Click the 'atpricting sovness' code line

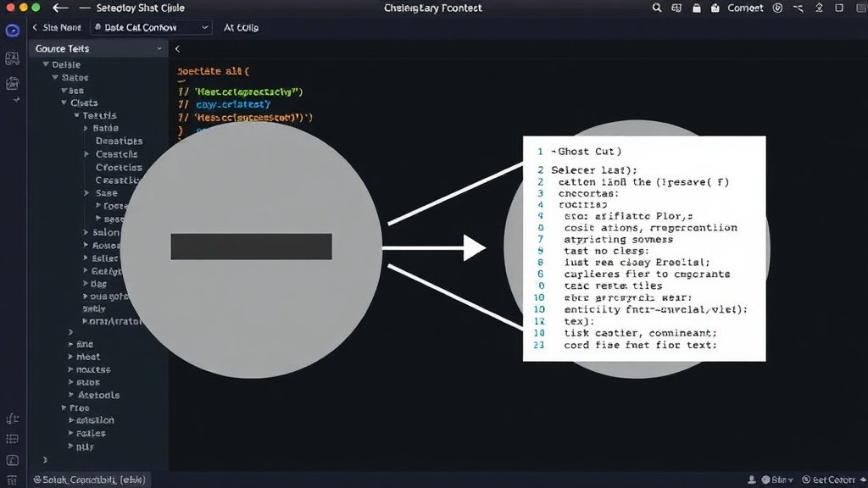pos(618,240)
